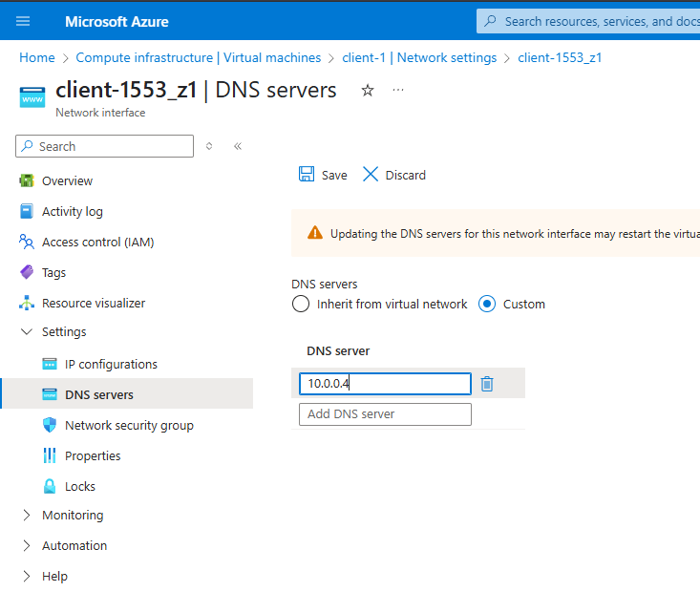700x613 pixels.
Task: Open IP configurations
Action: (111, 365)
